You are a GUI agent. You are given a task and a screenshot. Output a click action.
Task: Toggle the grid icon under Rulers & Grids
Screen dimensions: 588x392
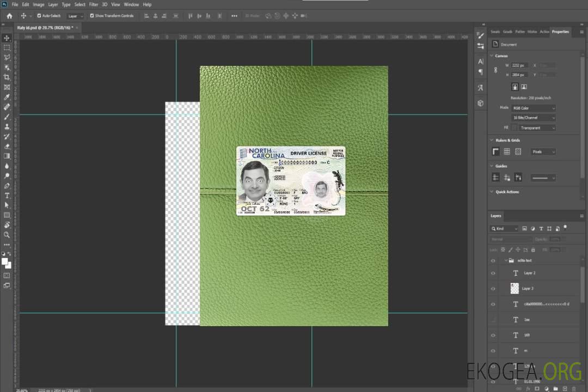click(x=506, y=151)
